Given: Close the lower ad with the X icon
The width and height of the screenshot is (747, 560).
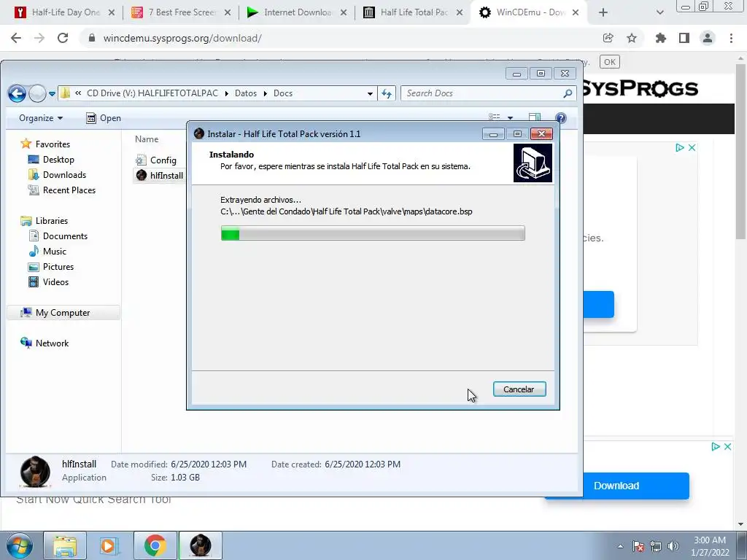Looking at the screenshot, I should (x=727, y=447).
